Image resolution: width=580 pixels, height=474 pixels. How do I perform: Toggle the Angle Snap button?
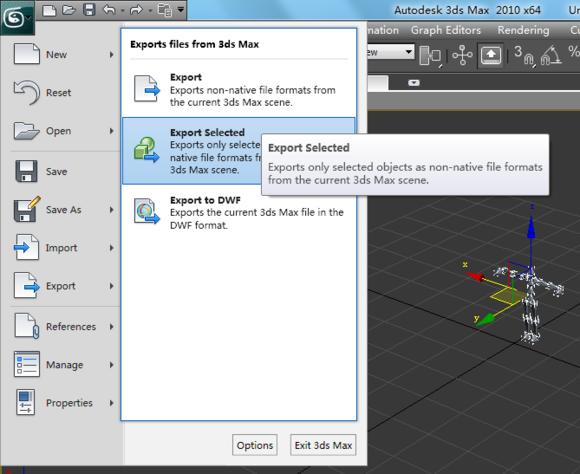(x=551, y=56)
